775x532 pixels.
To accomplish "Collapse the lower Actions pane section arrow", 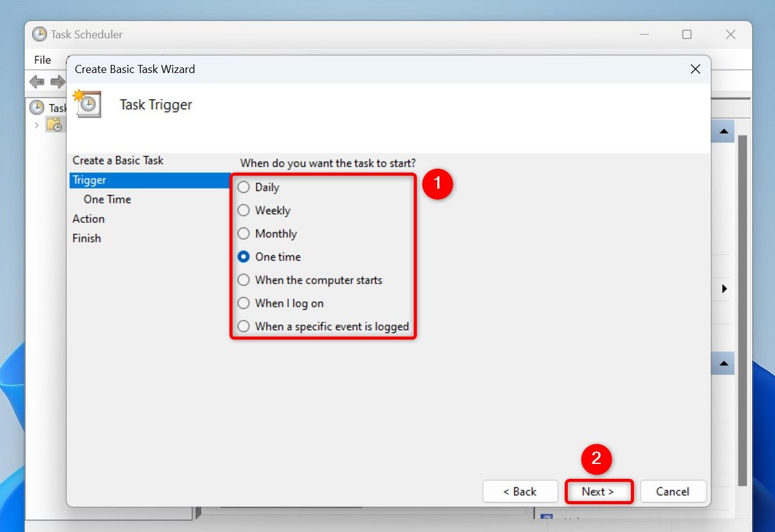I will tap(722, 363).
